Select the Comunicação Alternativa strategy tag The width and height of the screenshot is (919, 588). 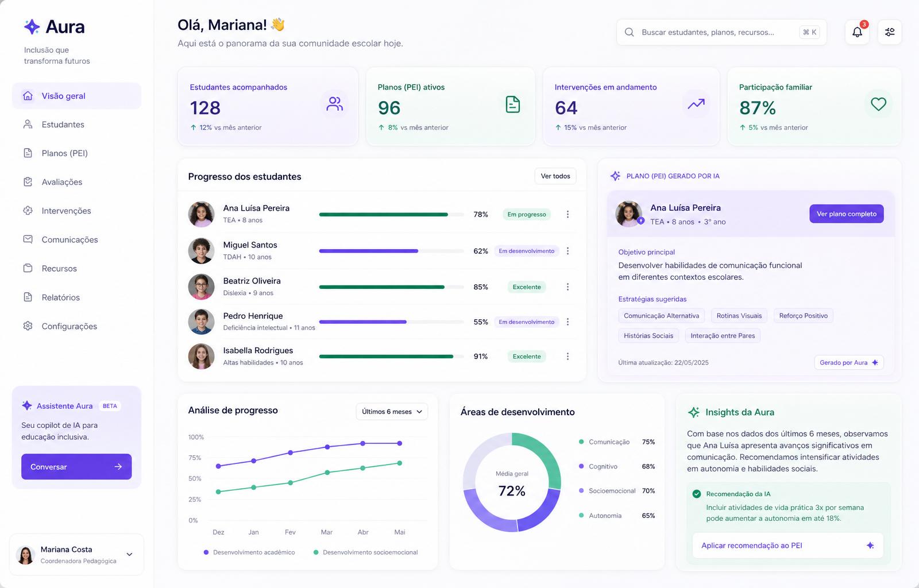point(661,315)
